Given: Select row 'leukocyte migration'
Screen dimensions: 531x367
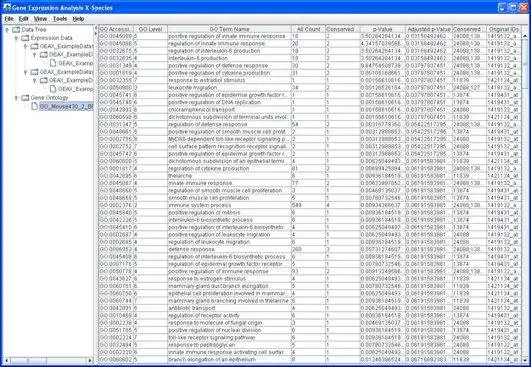Looking at the screenshot, I should (x=310, y=88).
